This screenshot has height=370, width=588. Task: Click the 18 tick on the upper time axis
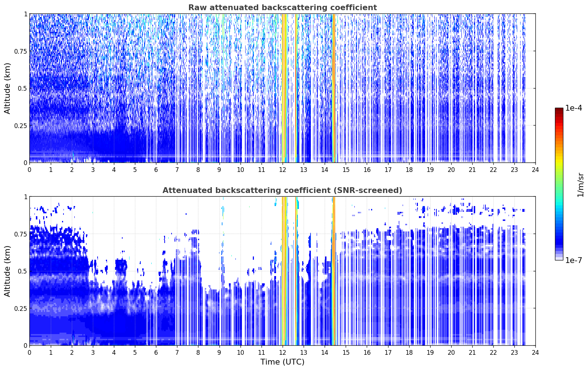click(409, 169)
